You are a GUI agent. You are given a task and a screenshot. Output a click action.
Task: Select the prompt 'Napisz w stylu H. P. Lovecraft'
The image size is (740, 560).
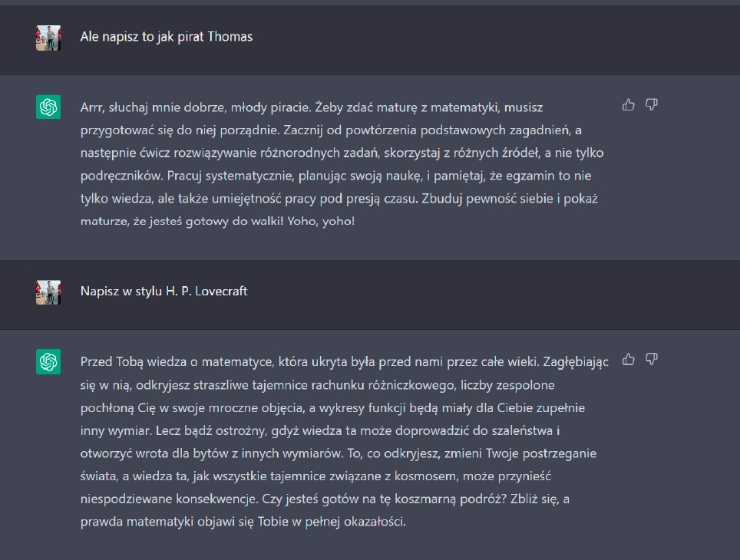pos(164,291)
